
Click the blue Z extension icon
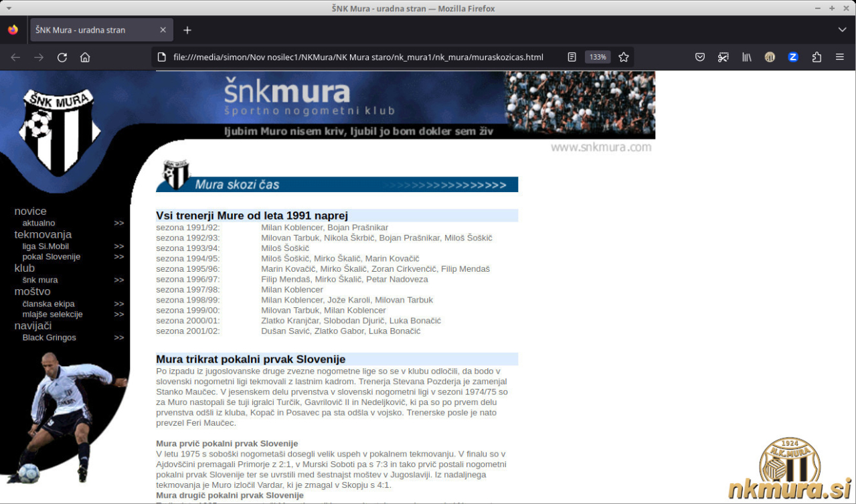pos(793,58)
